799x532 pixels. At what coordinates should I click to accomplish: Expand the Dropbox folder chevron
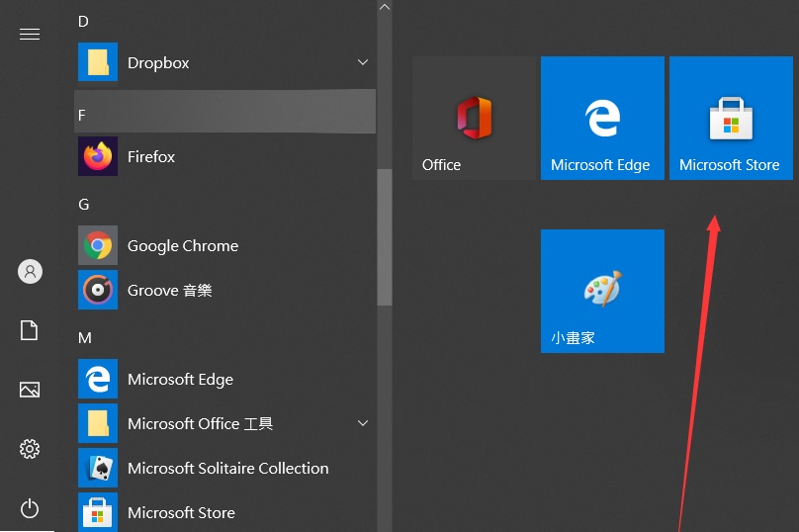point(363,62)
